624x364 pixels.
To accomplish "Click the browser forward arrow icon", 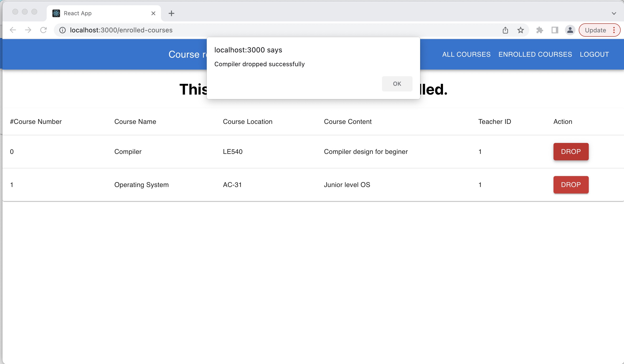I will (28, 30).
